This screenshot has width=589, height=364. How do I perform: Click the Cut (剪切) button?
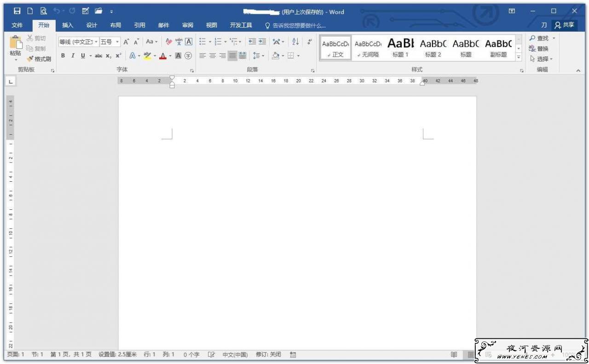(x=36, y=38)
